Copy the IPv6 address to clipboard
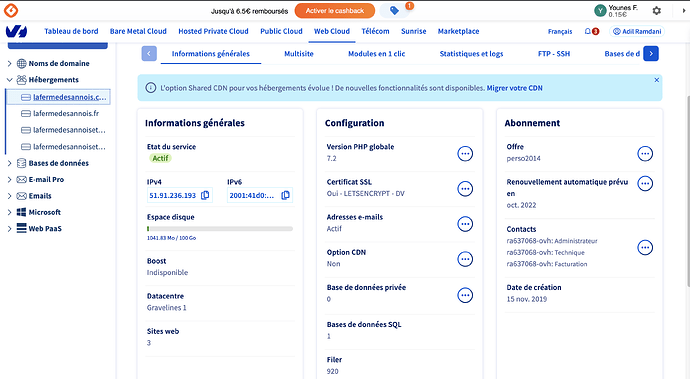 click(x=285, y=195)
